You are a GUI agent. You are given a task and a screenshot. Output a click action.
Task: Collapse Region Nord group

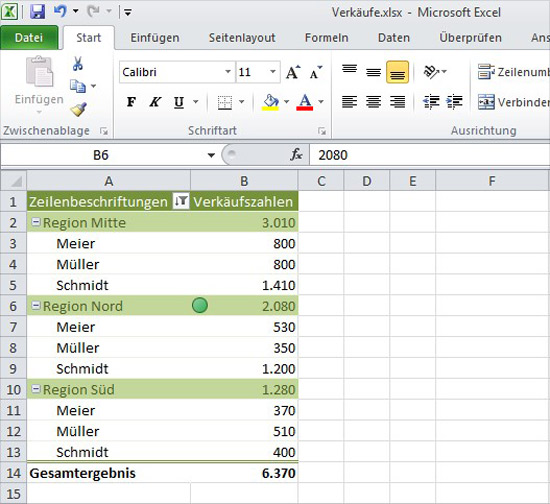coord(36,305)
